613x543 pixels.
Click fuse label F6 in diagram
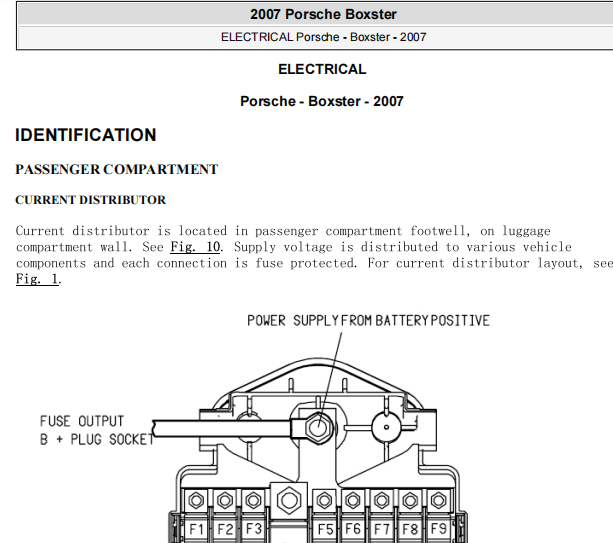coord(353,529)
